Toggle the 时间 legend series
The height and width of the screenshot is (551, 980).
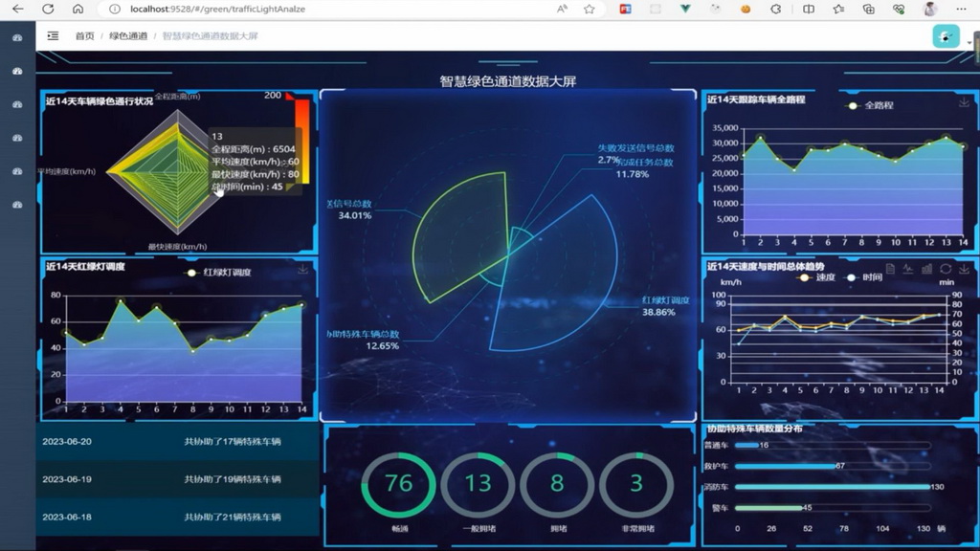863,277
